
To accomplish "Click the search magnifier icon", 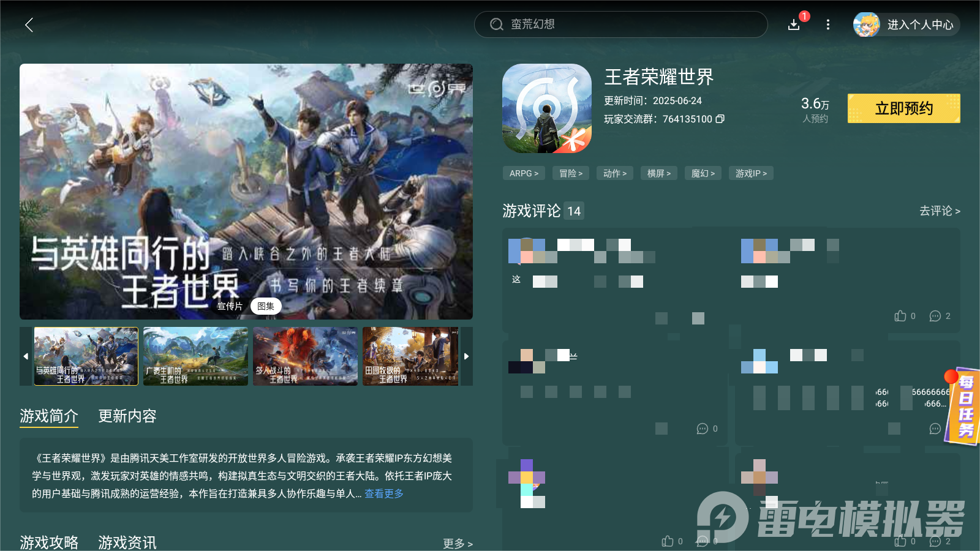I will click(496, 24).
